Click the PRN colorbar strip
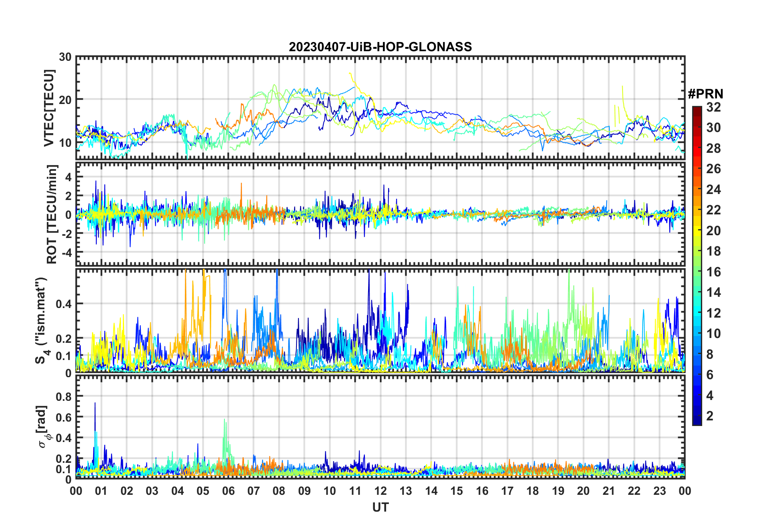Viewport: 761px width, 532px height. (x=697, y=266)
